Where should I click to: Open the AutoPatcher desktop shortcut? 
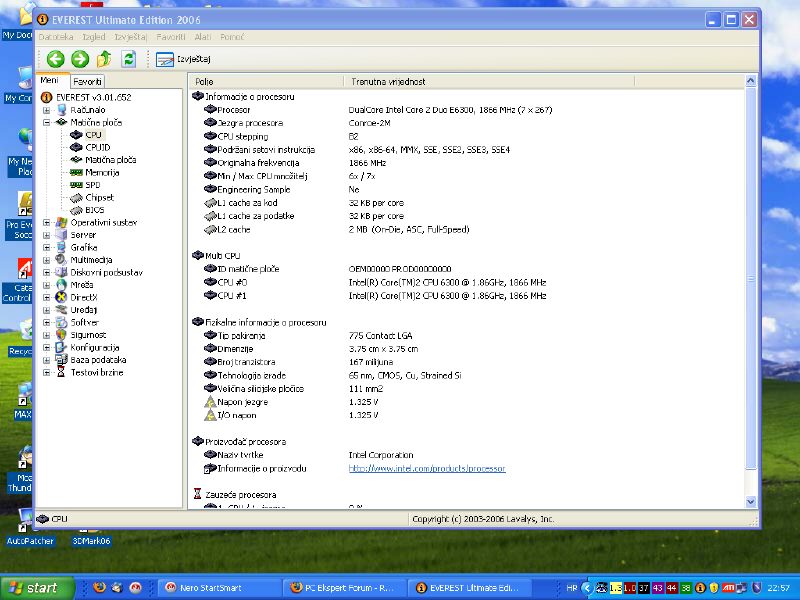pos(30,528)
